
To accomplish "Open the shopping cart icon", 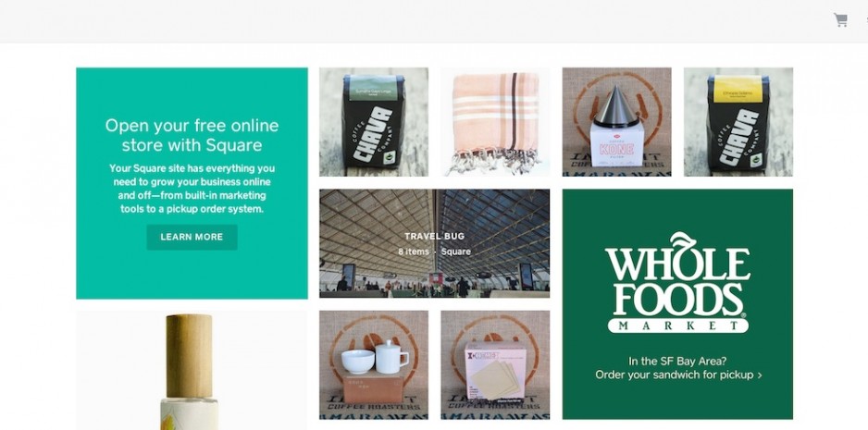I will 840,20.
